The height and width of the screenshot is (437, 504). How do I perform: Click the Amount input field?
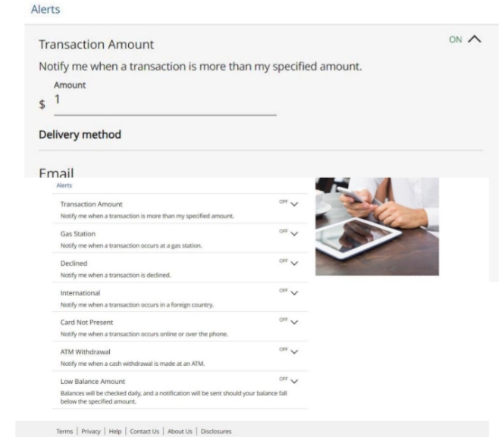point(164,104)
